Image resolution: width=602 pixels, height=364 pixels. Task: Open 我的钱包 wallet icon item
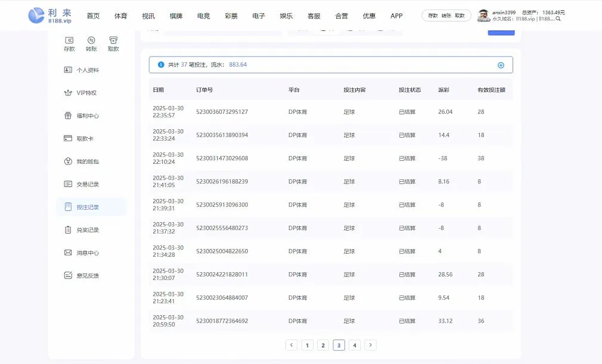(x=68, y=161)
